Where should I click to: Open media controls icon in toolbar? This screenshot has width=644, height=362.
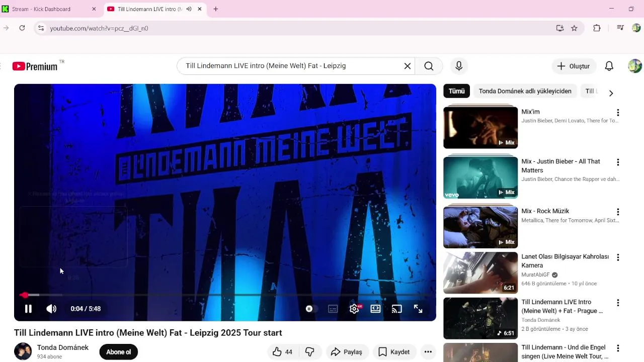pyautogui.click(x=620, y=28)
